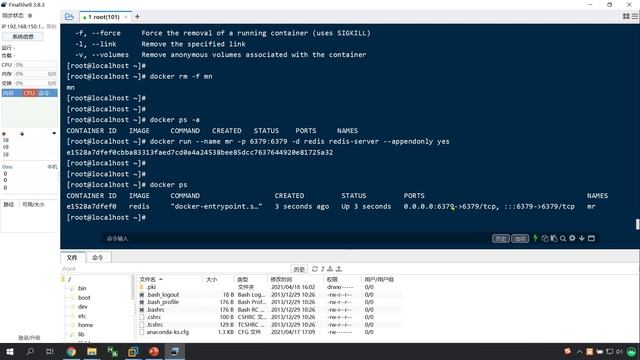Click the 系统信息 button in sidebar

click(x=23, y=36)
